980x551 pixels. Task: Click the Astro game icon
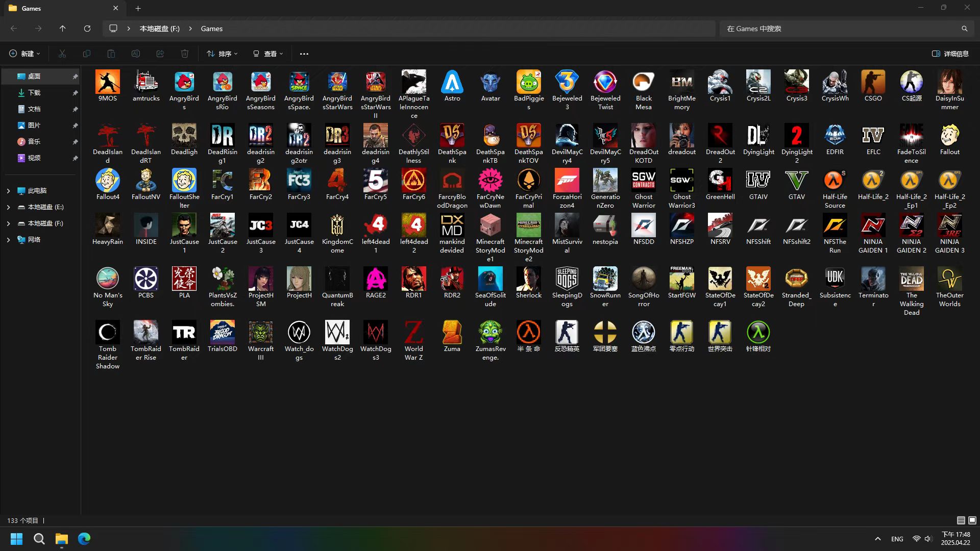click(x=452, y=82)
